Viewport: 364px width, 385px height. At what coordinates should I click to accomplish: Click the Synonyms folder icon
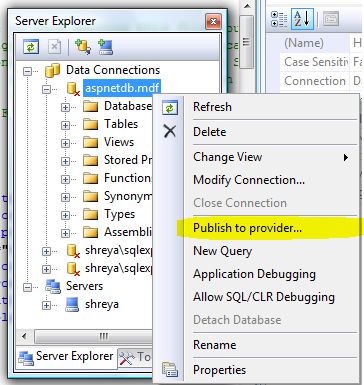pyautogui.click(x=90, y=197)
